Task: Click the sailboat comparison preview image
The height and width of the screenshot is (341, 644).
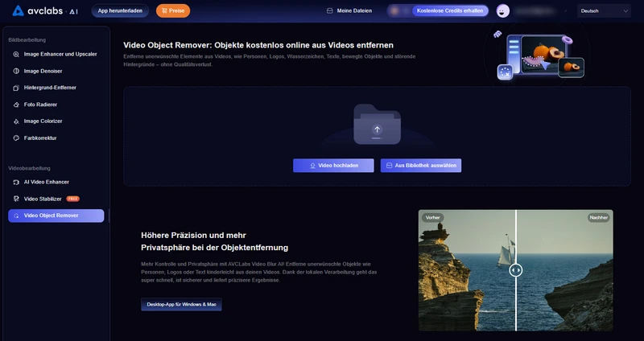Action: 516,270
